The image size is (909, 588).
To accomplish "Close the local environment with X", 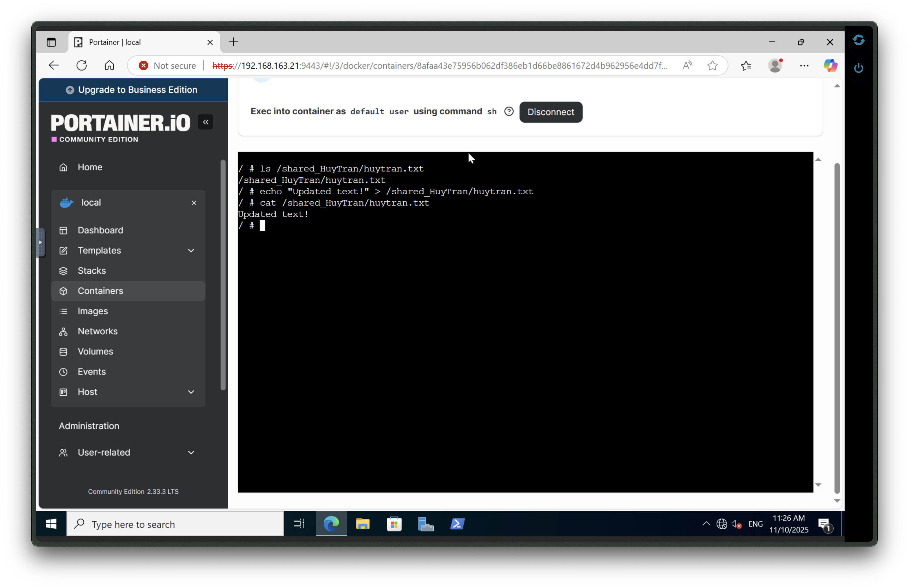I will [x=194, y=203].
